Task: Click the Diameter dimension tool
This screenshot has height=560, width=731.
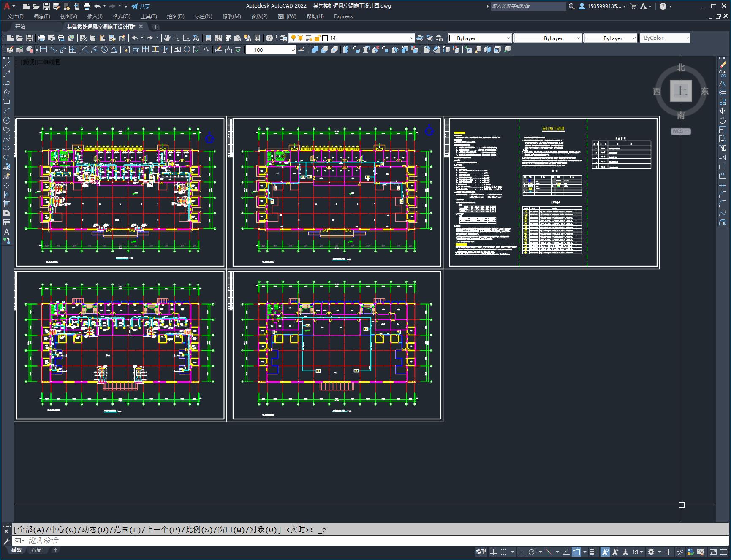Action: (x=104, y=49)
